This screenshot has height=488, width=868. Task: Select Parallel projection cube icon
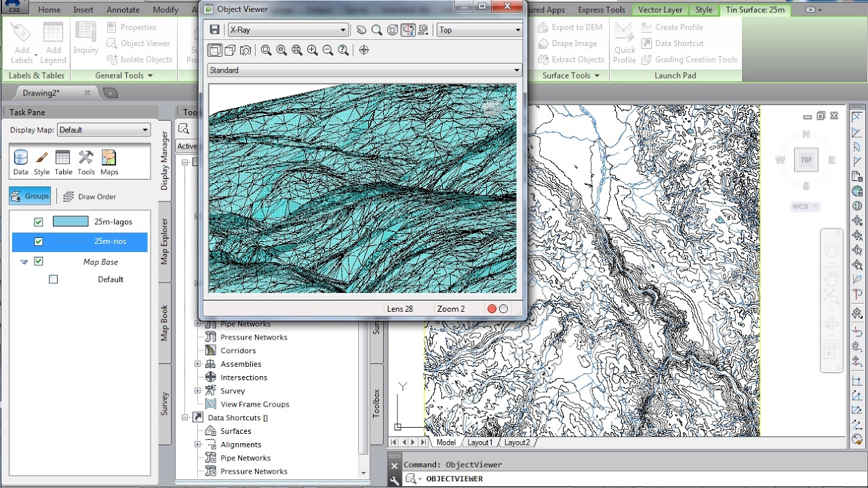pyautogui.click(x=214, y=50)
